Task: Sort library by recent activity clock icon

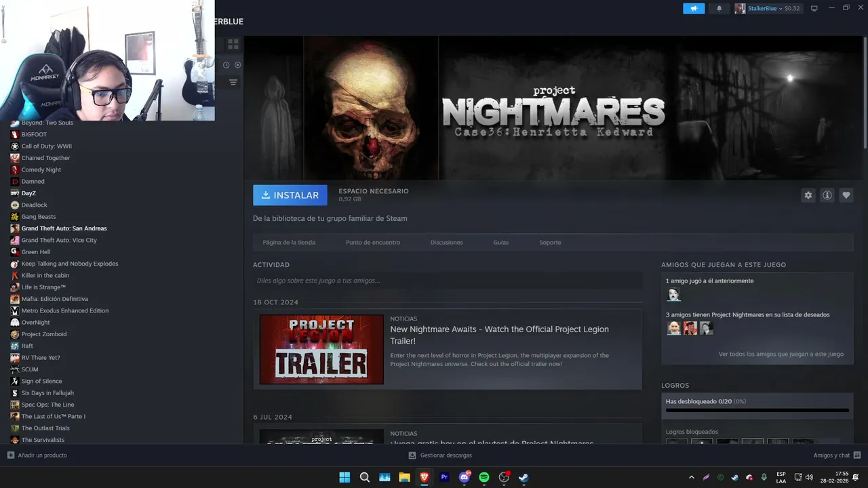Action: (x=226, y=65)
